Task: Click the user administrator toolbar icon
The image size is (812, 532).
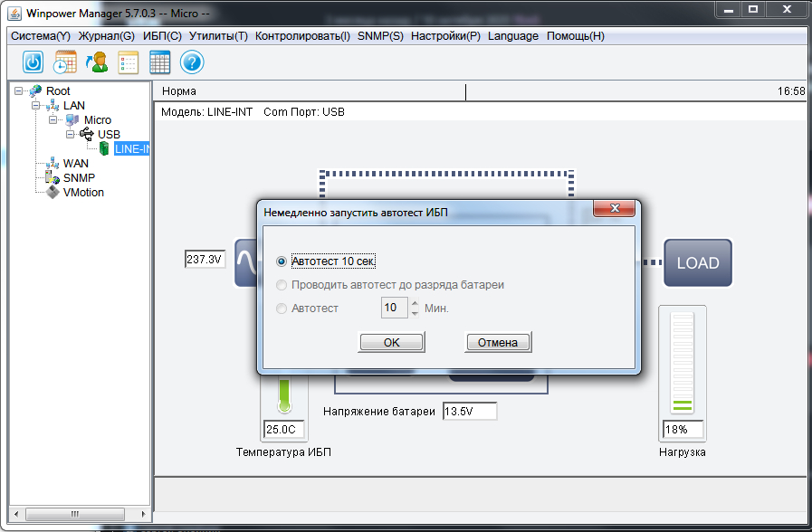Action: click(x=96, y=62)
